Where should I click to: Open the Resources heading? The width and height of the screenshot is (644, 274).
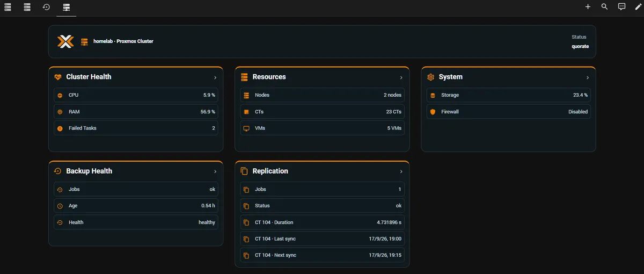[x=269, y=77]
